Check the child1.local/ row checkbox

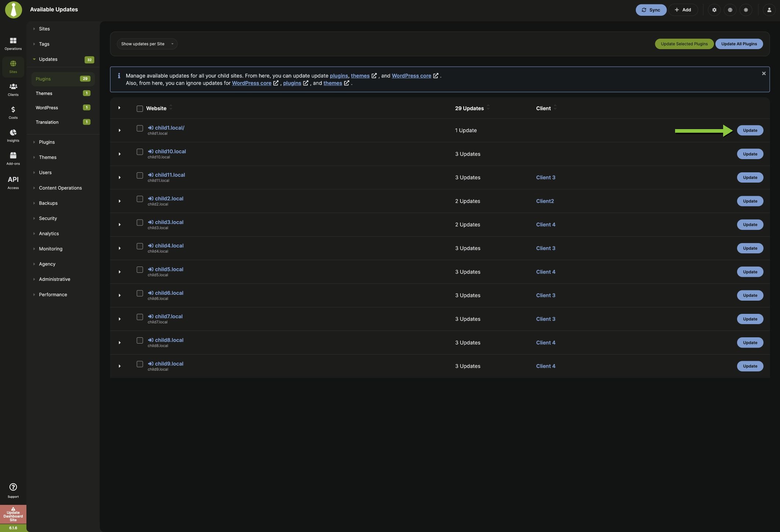[140, 128]
